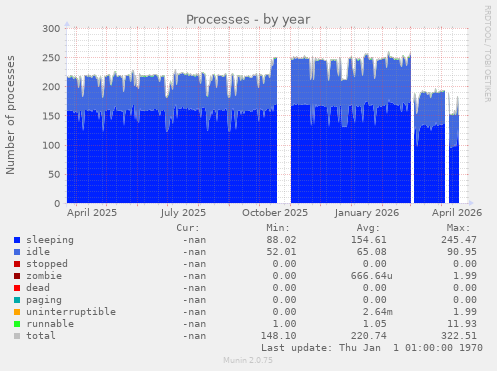497x371 pixels.
Task: Click the idle legend color swatch
Action: point(17,252)
